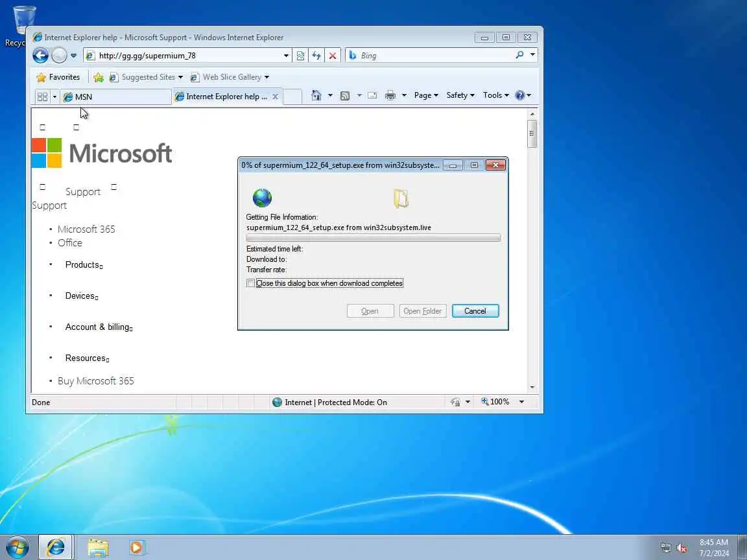Open Windows Media Player from taskbar

[x=136, y=548]
